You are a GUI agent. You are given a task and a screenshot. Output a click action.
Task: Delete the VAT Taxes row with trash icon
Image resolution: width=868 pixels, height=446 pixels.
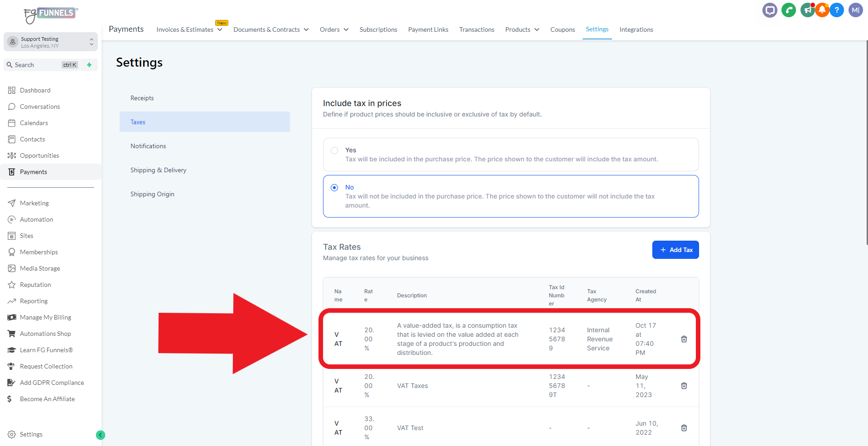coord(684,386)
